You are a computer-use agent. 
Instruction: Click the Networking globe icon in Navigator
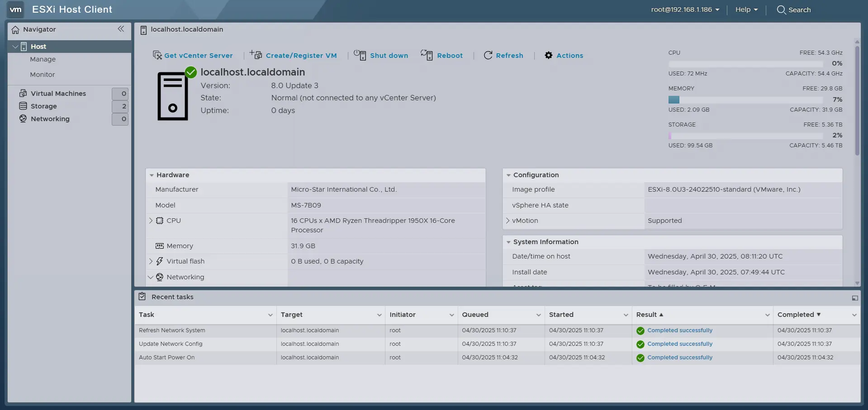[23, 118]
